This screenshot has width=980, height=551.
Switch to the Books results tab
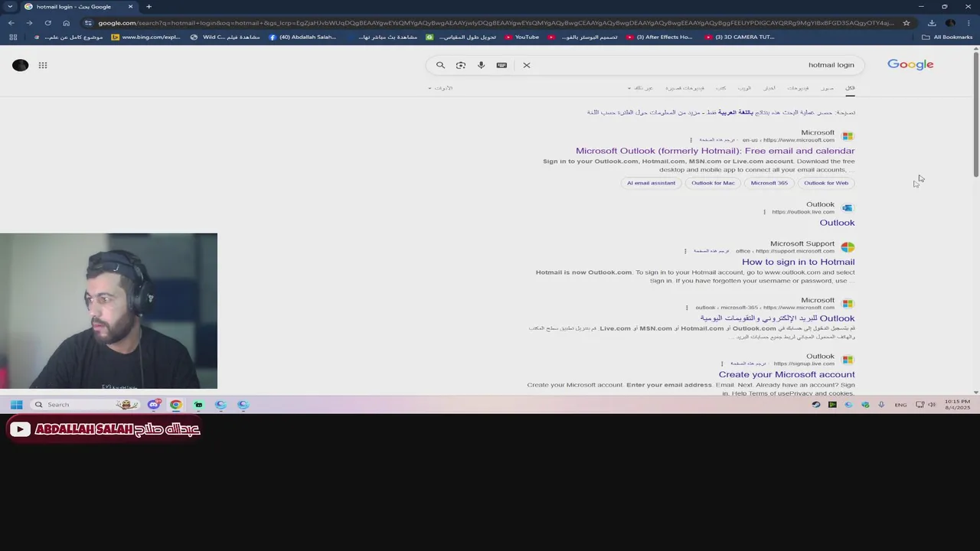721,88
